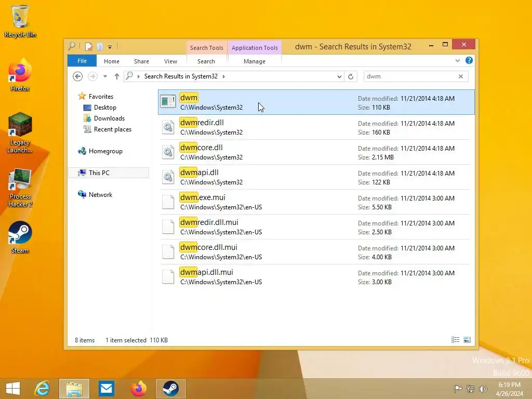This screenshot has width=532, height=399.
Task: Launch Firefox from the desktop shortcut
Action: pos(20,75)
